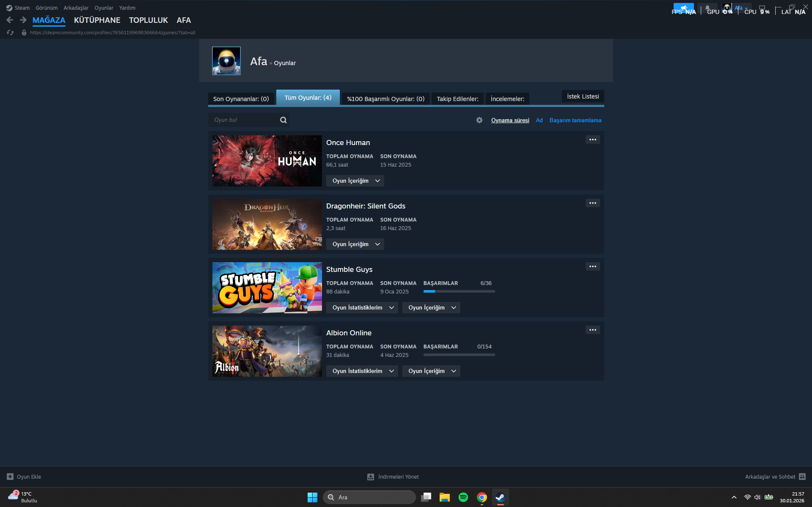The width and height of the screenshot is (812, 507).
Task: Click the magnifier icon in game search
Action: tap(284, 120)
